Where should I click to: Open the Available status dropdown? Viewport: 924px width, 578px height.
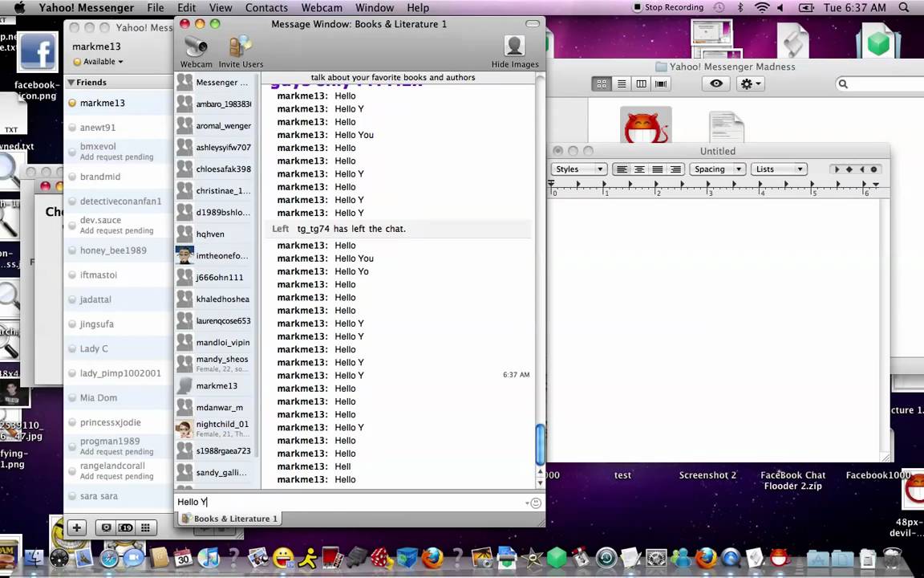tap(98, 61)
